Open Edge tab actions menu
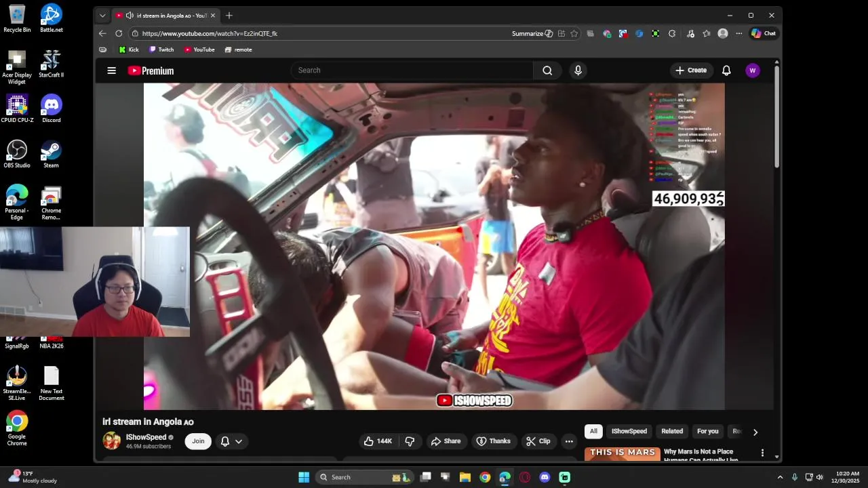Image resolution: width=868 pixels, height=488 pixels. 102,16
